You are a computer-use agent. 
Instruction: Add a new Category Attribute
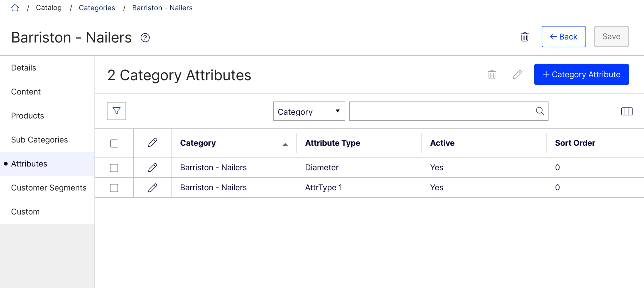(x=581, y=74)
